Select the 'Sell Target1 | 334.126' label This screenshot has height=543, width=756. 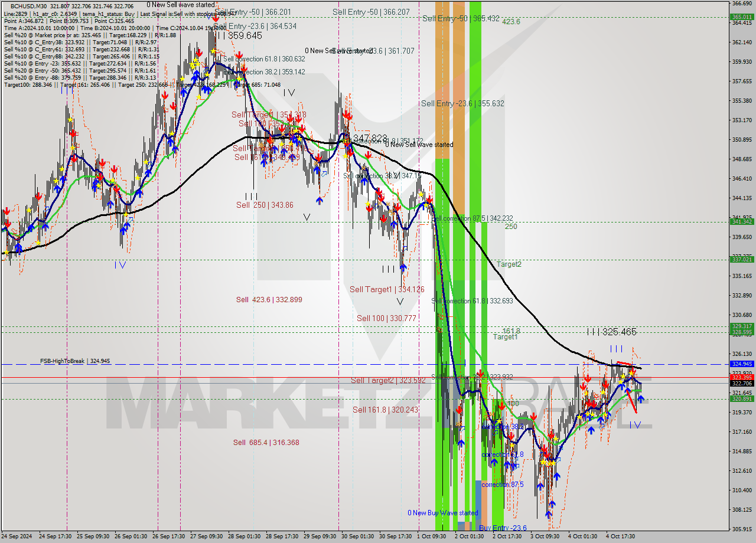[x=387, y=289]
